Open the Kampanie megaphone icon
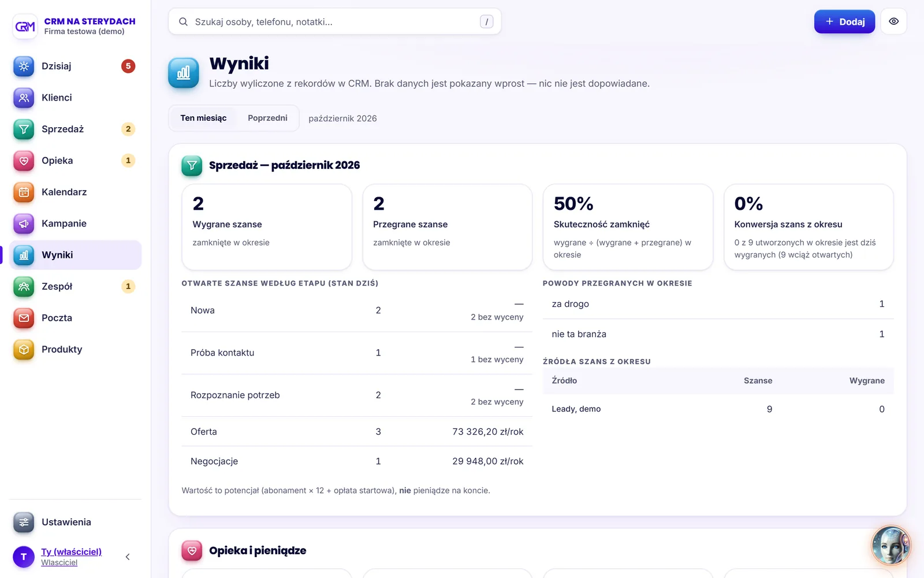Image resolution: width=924 pixels, height=578 pixels. click(x=24, y=224)
